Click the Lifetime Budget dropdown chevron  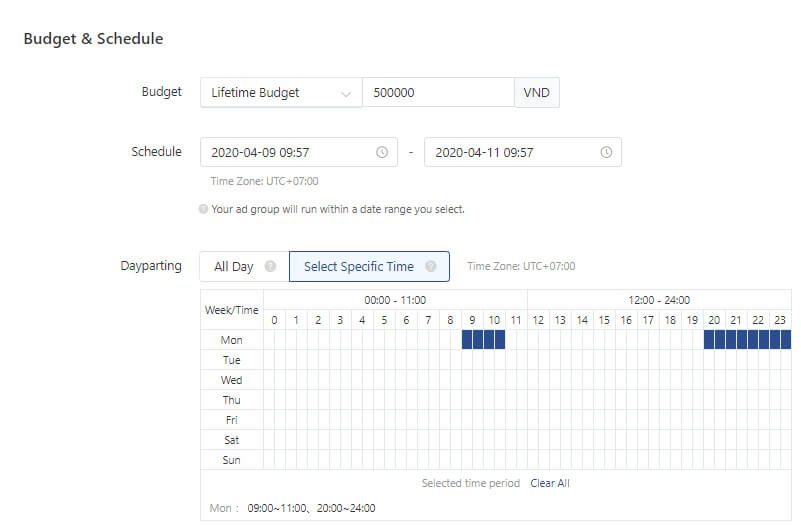point(346,94)
